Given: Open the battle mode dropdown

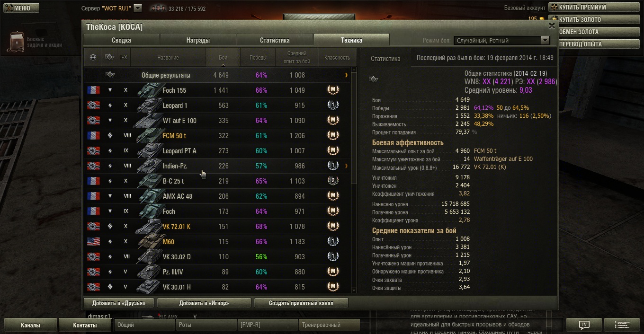Looking at the screenshot, I should (501, 41).
